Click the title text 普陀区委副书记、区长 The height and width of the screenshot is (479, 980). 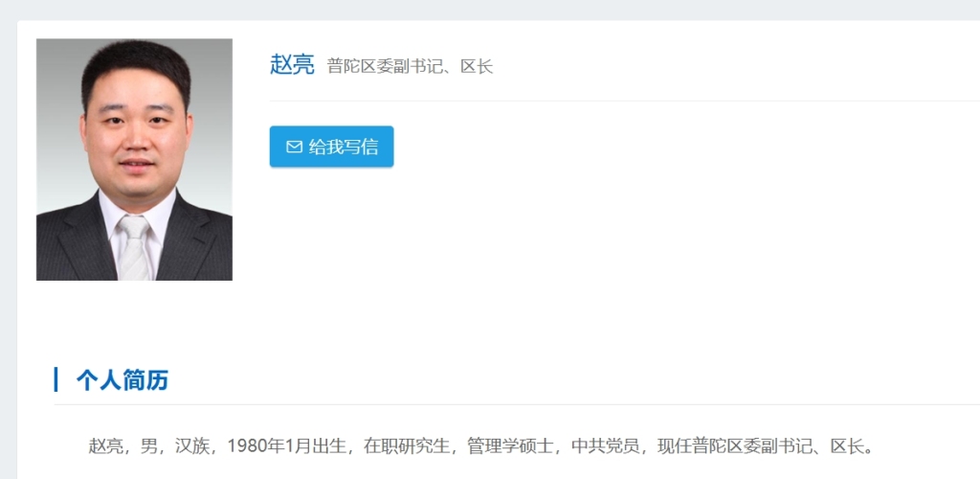(x=410, y=66)
